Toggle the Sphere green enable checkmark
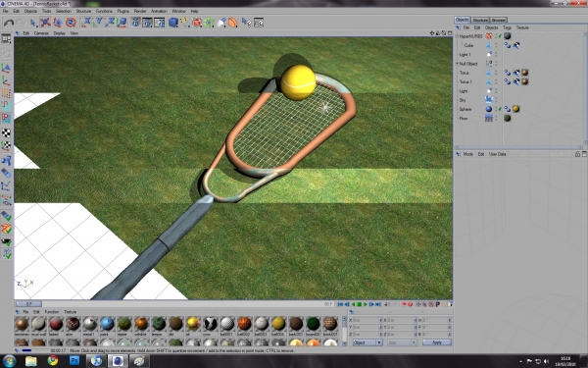 tap(500, 109)
